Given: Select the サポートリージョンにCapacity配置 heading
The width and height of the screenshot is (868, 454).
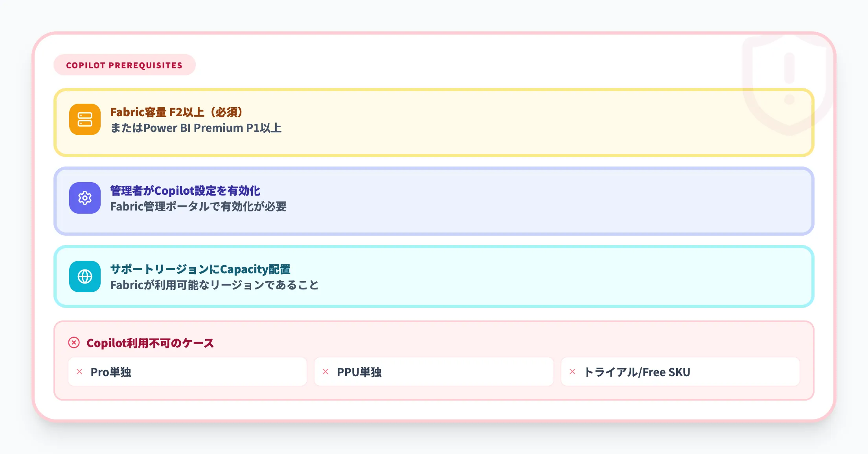Looking at the screenshot, I should click(200, 269).
